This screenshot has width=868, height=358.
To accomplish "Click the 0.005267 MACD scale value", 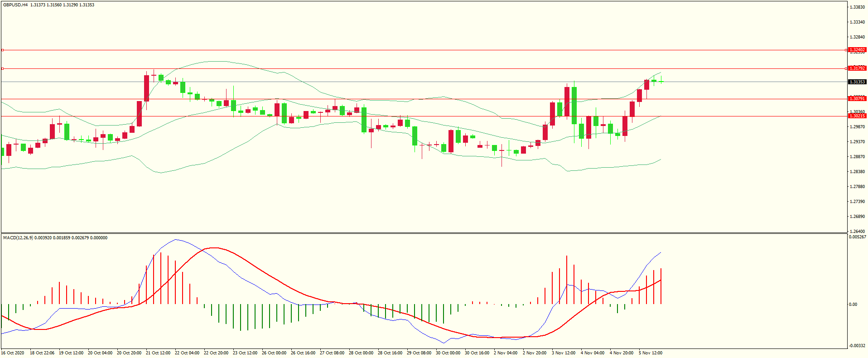I will [858, 237].
